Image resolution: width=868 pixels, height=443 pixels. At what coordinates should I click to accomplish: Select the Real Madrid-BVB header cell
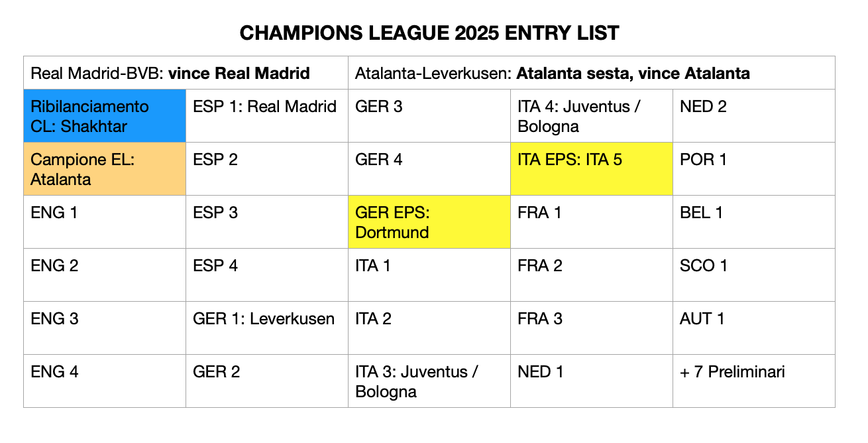186,73
